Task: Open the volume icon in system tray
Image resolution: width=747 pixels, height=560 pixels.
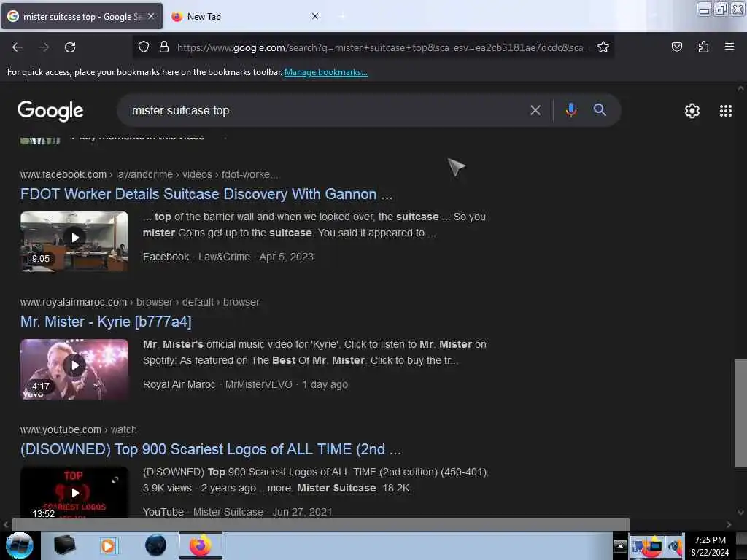Action: (675, 546)
